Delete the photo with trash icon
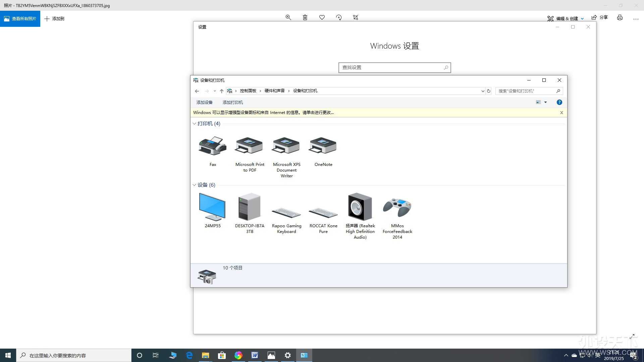The width and height of the screenshot is (644, 362). 305,17
